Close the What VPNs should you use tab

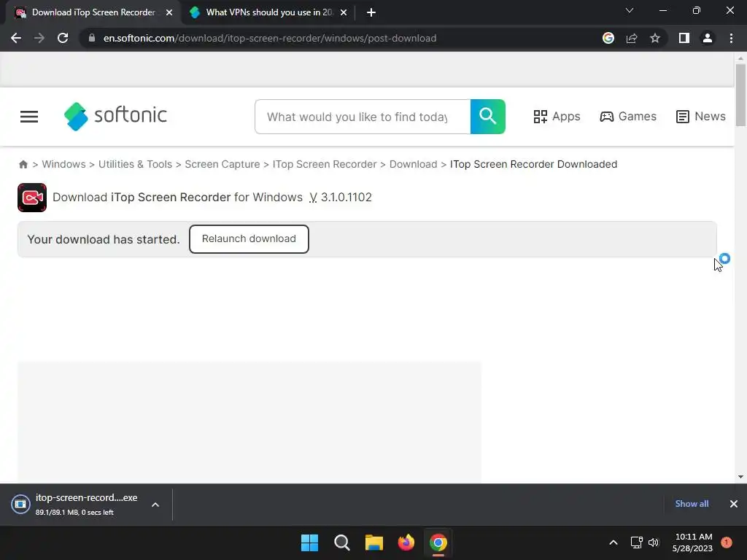pos(344,12)
